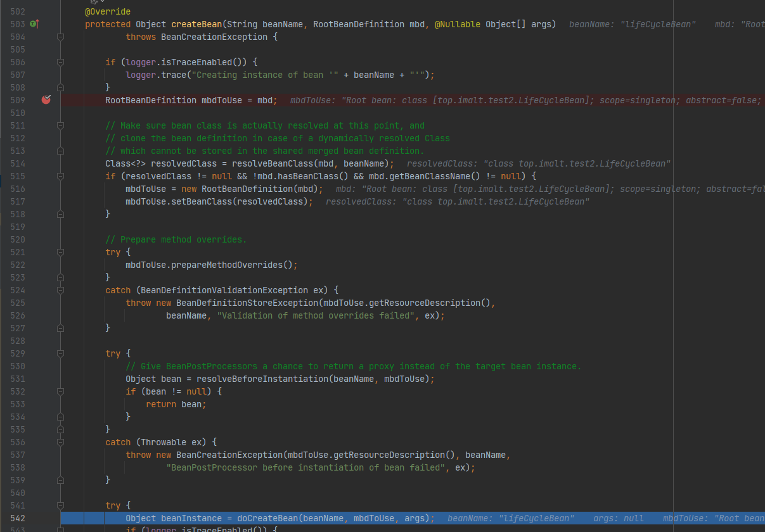Fold the try block at line 529
Image resolution: width=765 pixels, height=532 pixels.
click(x=61, y=354)
